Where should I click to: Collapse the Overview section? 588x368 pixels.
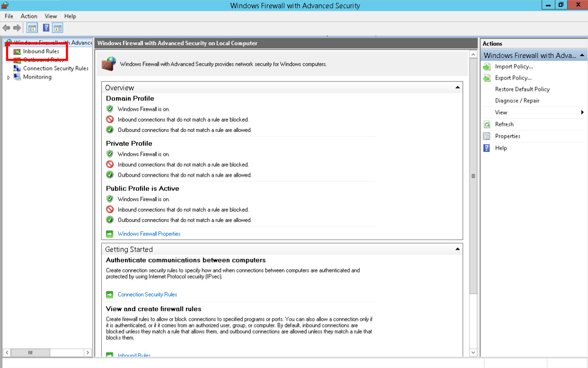tap(457, 88)
